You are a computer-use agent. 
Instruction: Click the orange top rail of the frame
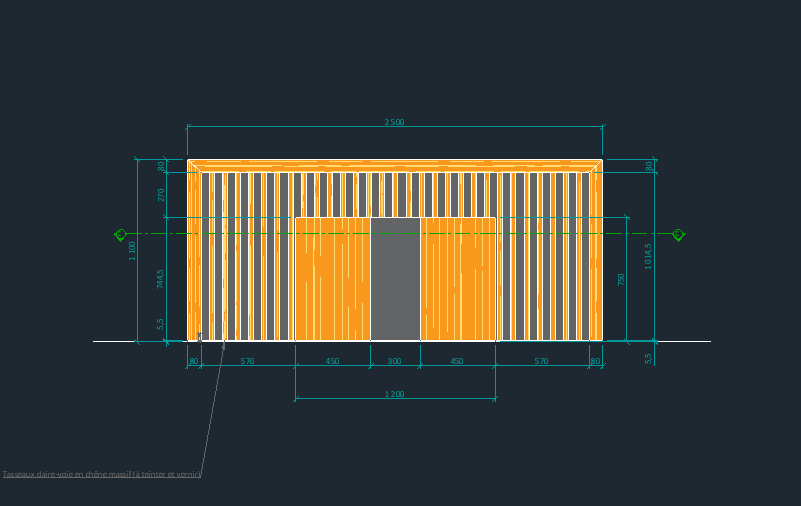pos(395,165)
